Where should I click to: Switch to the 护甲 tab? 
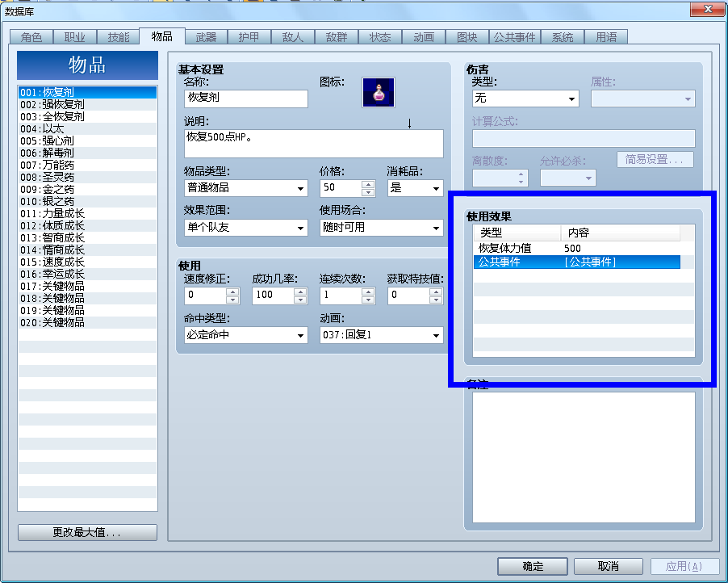coord(249,37)
